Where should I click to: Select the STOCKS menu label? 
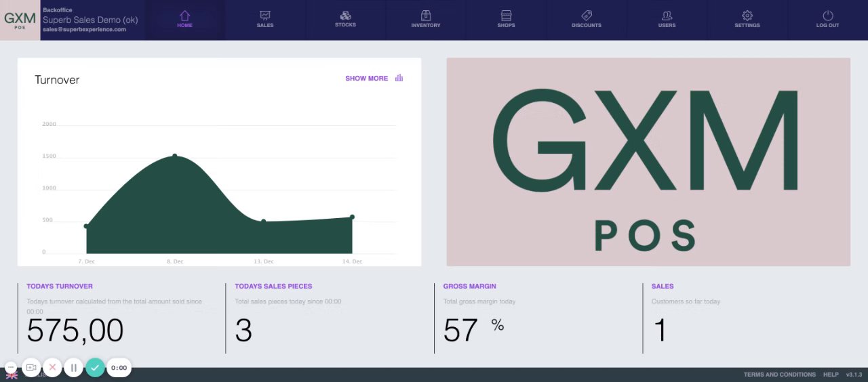[345, 25]
